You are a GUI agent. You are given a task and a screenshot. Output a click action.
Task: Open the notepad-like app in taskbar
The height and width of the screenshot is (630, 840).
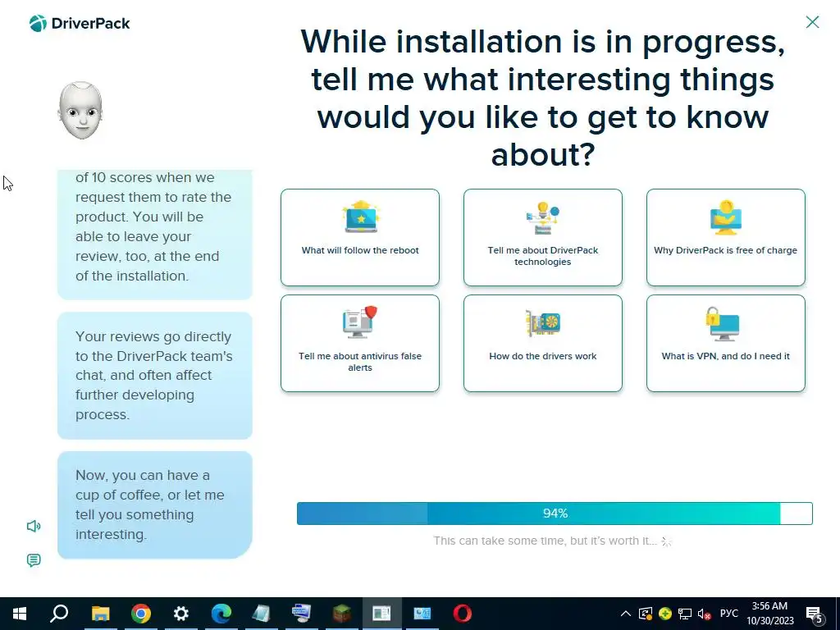(262, 614)
